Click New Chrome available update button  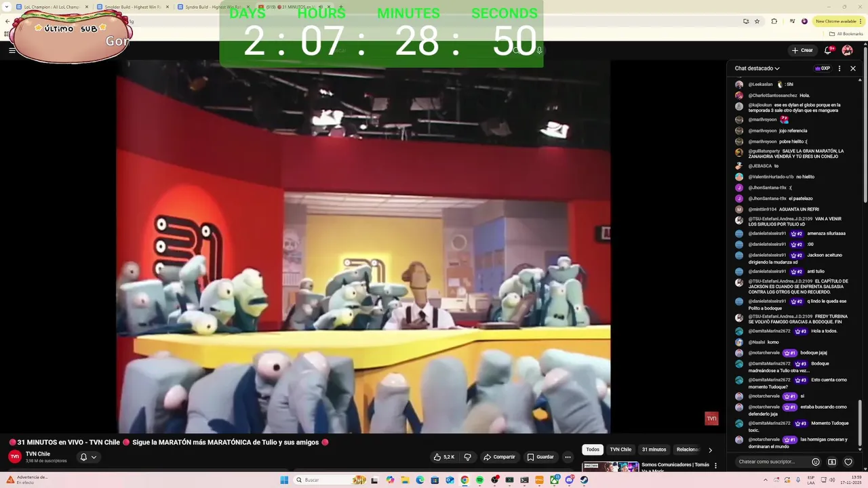point(838,21)
